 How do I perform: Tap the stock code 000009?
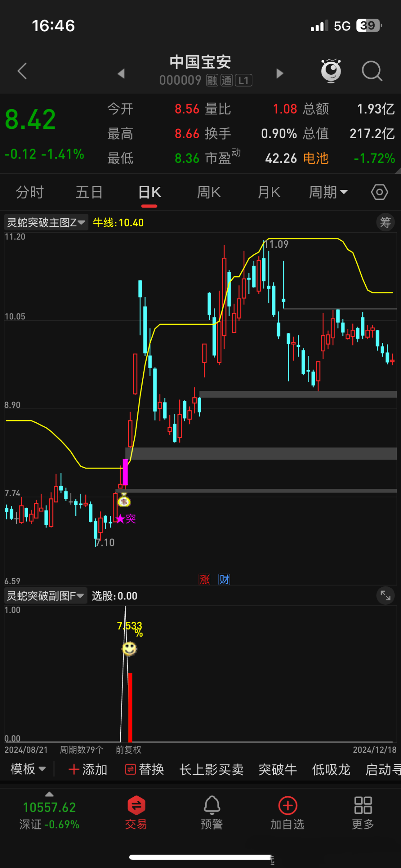180,80
